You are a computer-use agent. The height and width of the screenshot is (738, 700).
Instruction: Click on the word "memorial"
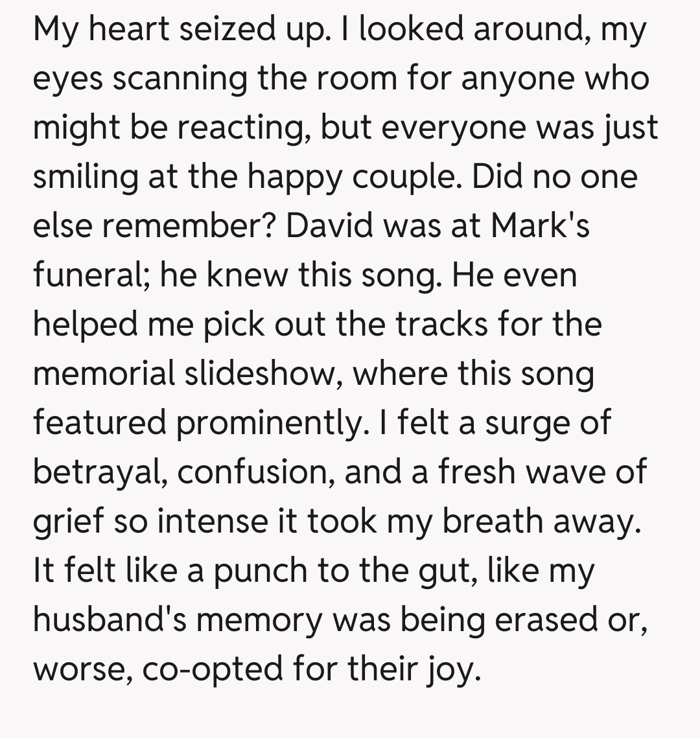(x=104, y=374)
